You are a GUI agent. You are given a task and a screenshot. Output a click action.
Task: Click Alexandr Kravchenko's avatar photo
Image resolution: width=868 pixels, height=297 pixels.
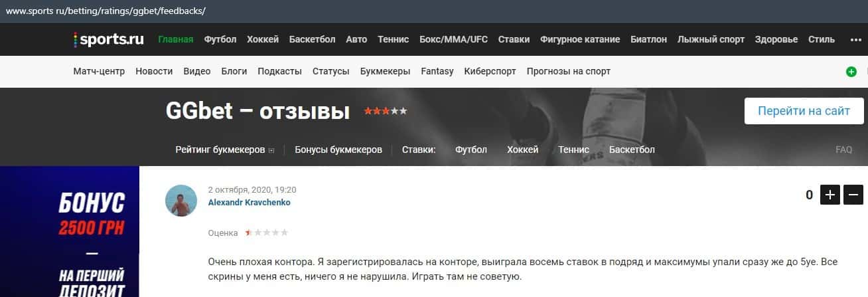point(181,201)
